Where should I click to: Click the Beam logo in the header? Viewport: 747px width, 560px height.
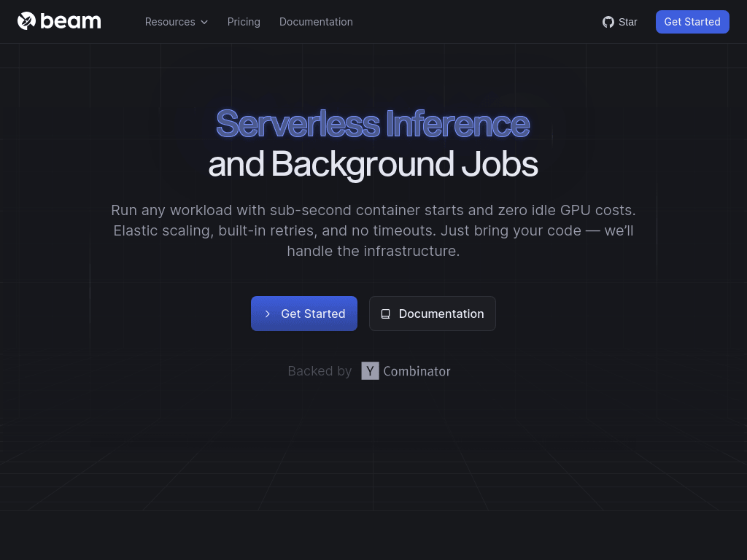pos(59,21)
